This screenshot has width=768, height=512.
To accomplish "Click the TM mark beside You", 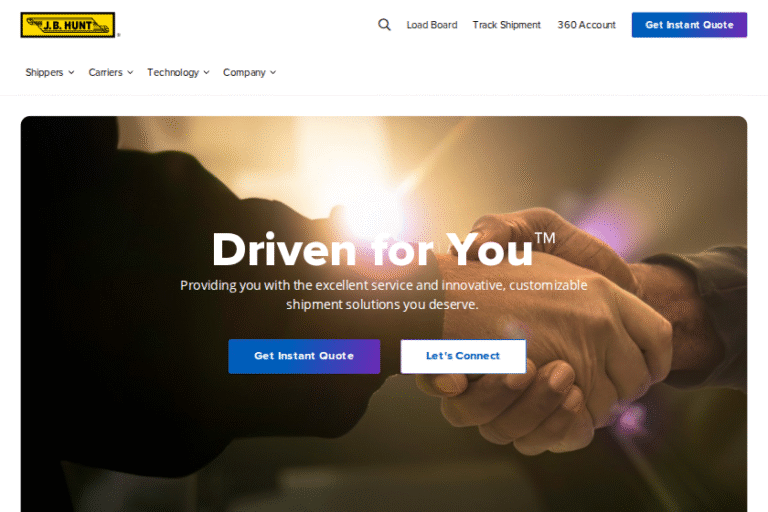I will tap(545, 238).
